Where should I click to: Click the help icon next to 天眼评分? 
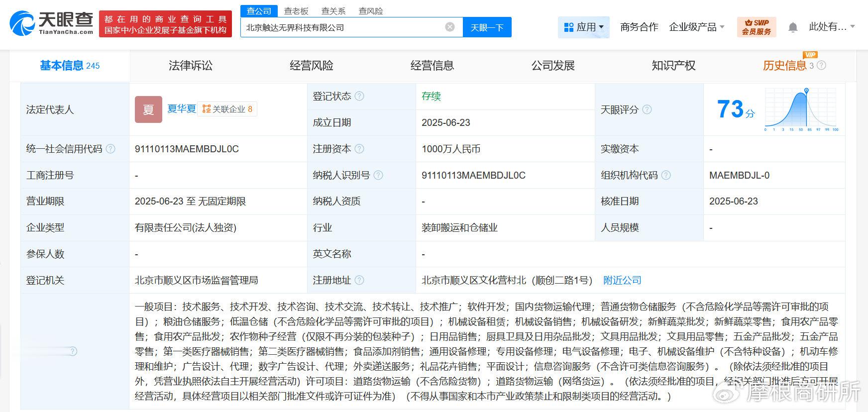click(647, 109)
